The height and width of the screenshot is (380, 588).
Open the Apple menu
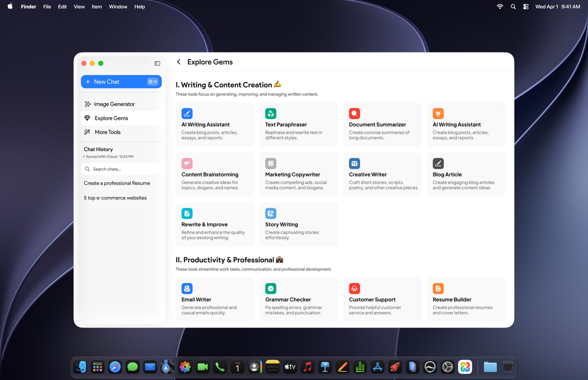tap(10, 6)
